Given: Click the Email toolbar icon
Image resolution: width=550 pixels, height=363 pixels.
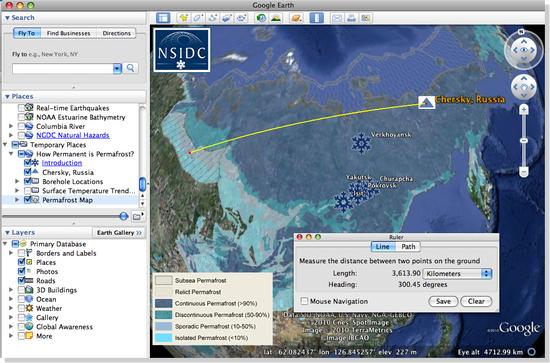Looking at the screenshot, I should [x=337, y=18].
